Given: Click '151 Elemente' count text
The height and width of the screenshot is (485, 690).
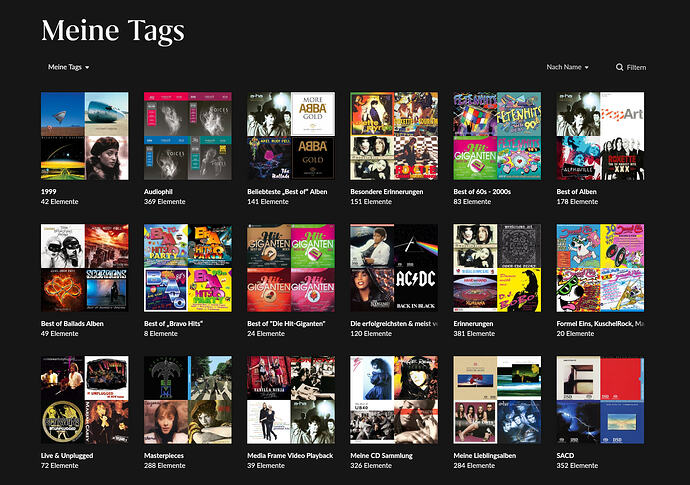Looking at the screenshot, I should pyautogui.click(x=371, y=202).
